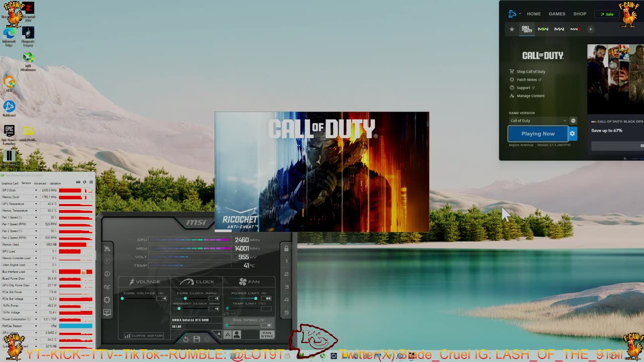
Task: Select Afterburner profile slot 4
Action: click(x=286, y=300)
